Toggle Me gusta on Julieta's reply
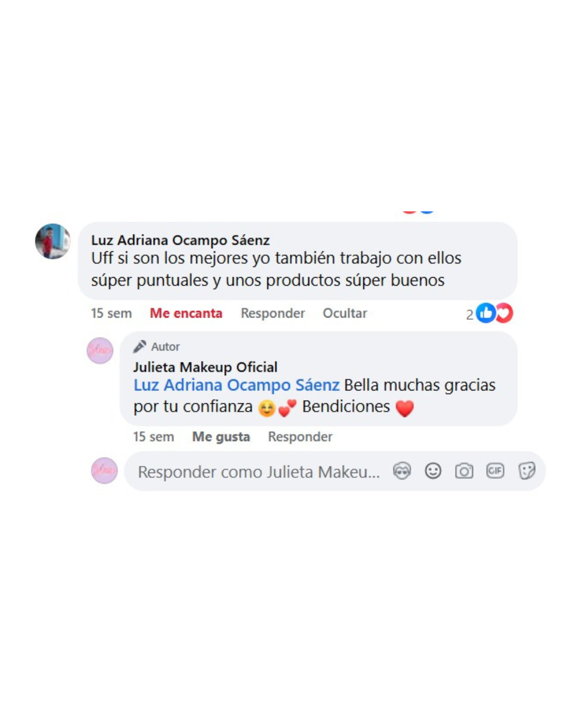Image resolution: width=582 pixels, height=728 pixels. (x=221, y=437)
